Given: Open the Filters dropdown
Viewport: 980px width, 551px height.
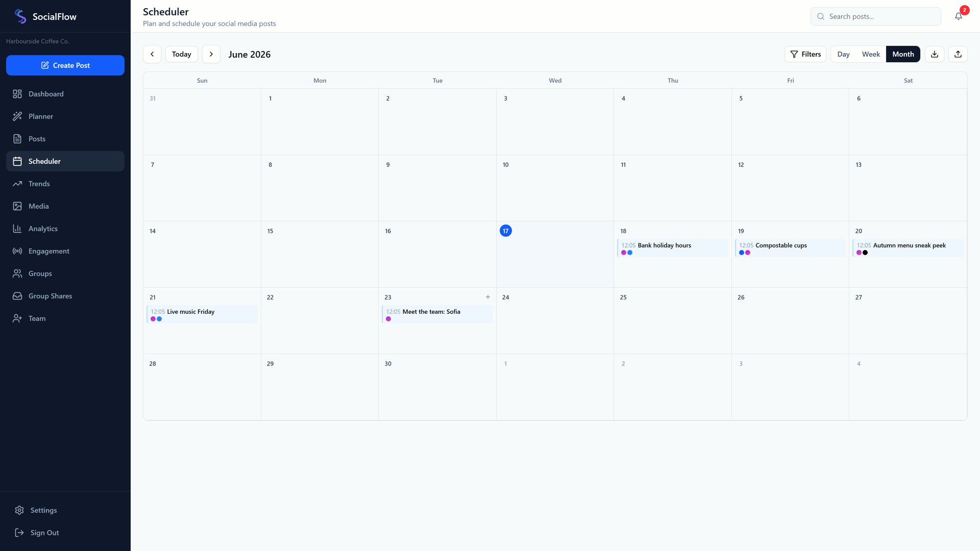Looking at the screenshot, I should point(805,54).
